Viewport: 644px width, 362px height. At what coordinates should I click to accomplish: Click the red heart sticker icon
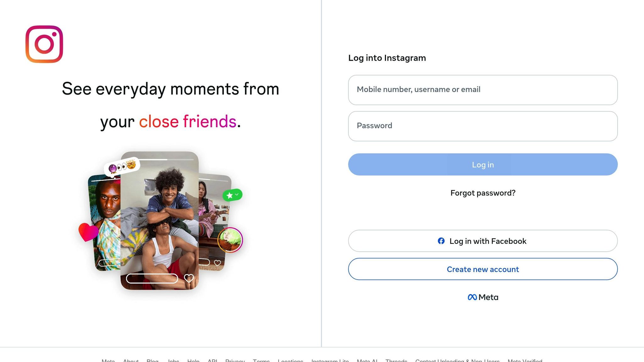click(x=88, y=232)
